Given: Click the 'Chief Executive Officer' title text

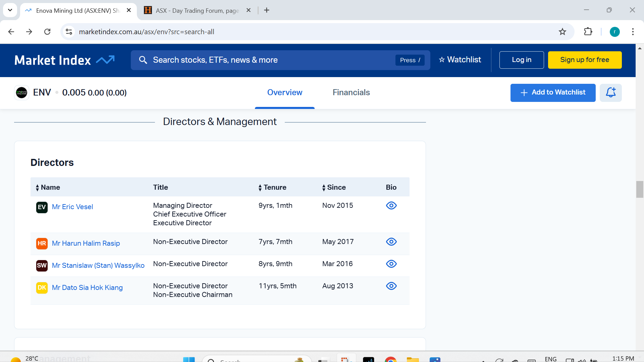Looking at the screenshot, I should click(190, 214).
